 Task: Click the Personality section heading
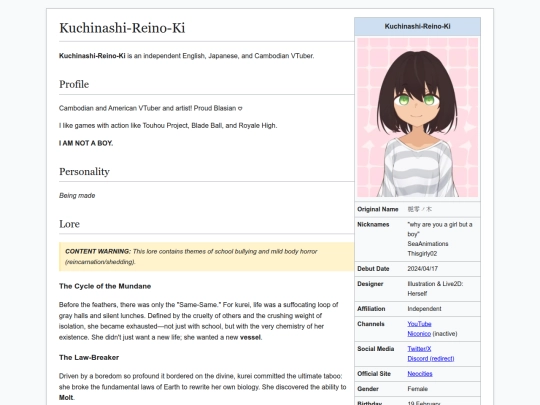(84, 171)
